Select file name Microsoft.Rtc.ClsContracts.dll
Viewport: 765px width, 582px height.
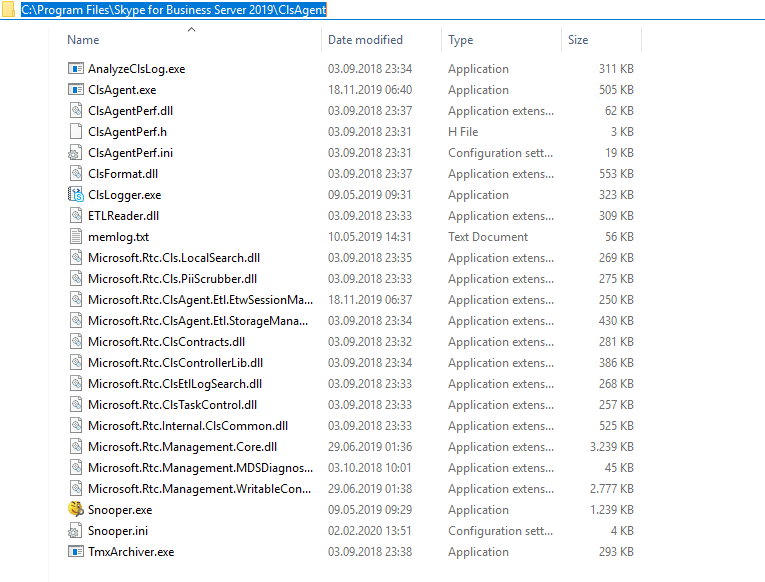pyautogui.click(x=166, y=341)
